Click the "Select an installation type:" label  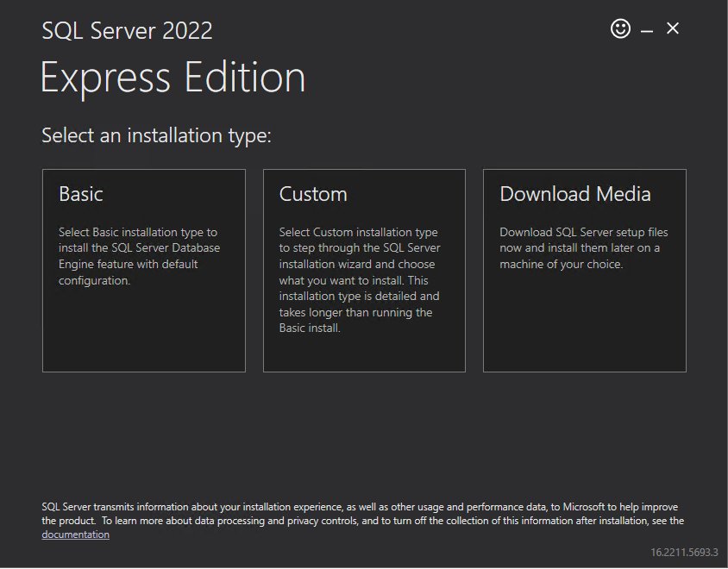pos(156,135)
